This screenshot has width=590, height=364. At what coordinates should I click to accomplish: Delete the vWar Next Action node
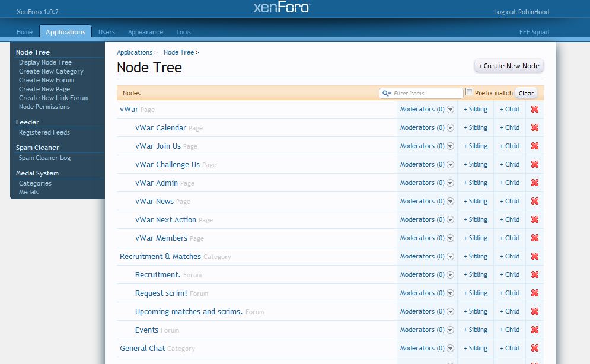click(x=535, y=219)
